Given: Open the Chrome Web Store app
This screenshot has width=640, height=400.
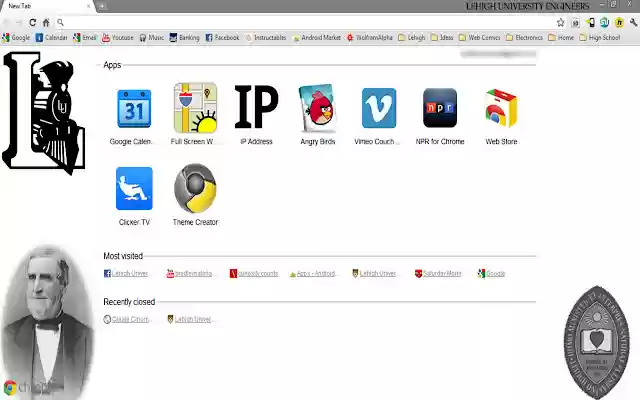Looking at the screenshot, I should [501, 115].
